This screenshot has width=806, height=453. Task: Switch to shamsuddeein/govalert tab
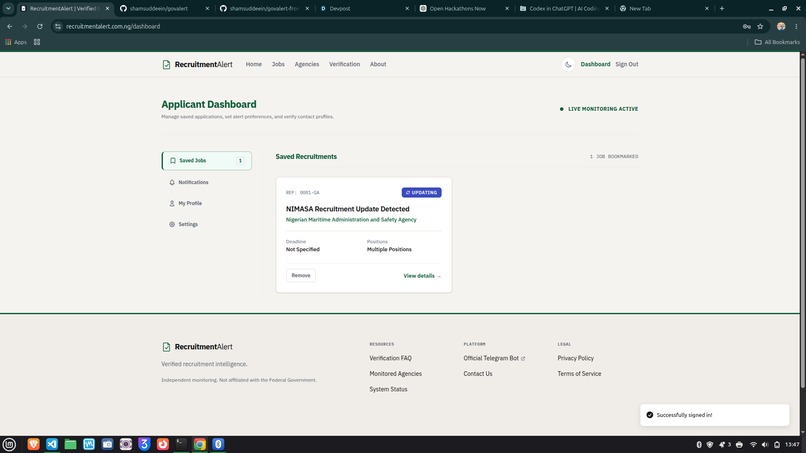coord(164,8)
